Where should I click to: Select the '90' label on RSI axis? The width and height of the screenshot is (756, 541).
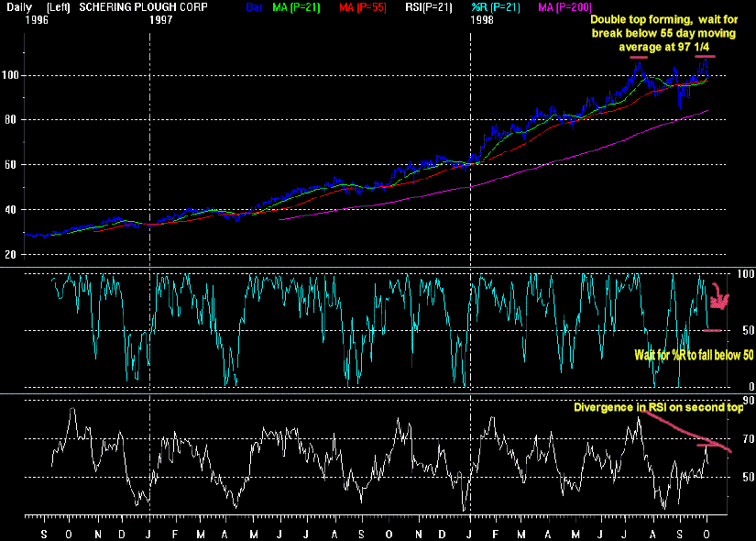pos(749,401)
